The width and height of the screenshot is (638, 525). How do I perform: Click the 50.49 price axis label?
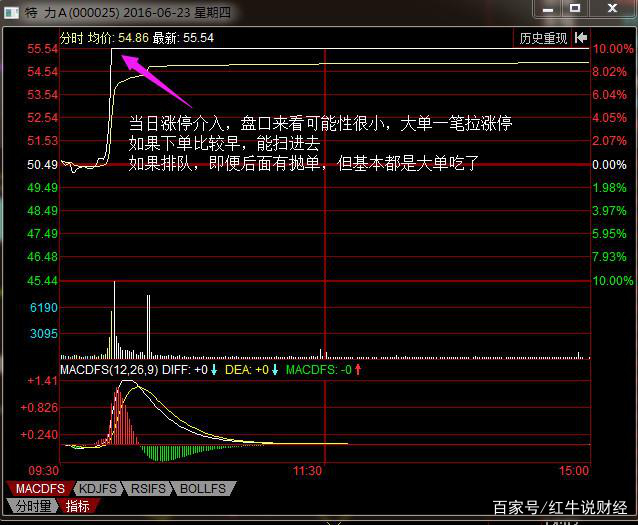click(42, 164)
